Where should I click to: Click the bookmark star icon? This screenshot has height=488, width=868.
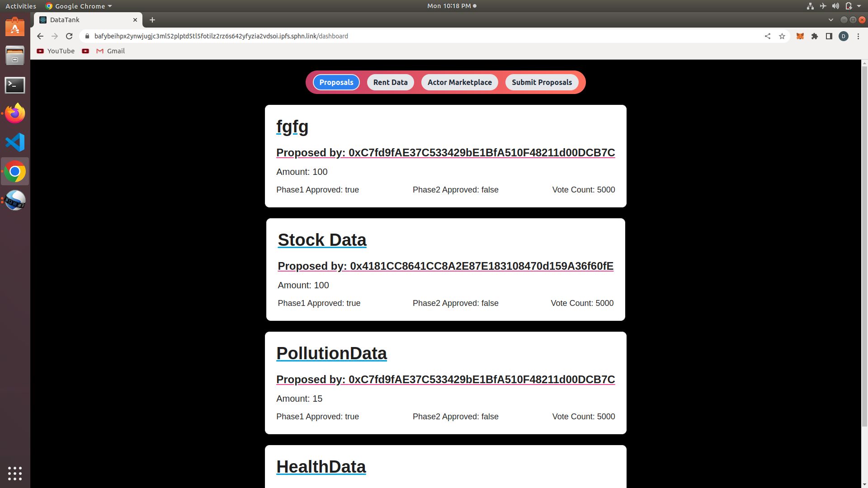[782, 36]
